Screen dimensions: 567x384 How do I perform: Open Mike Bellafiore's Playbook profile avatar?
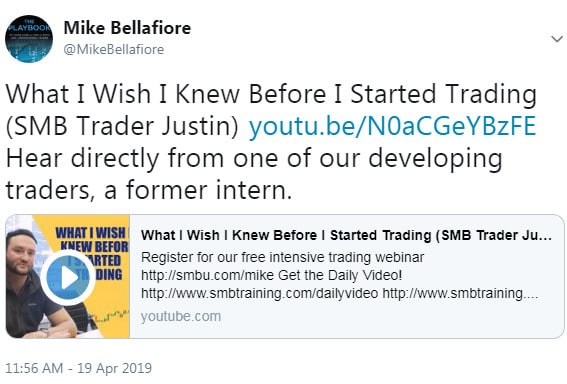tap(29, 39)
